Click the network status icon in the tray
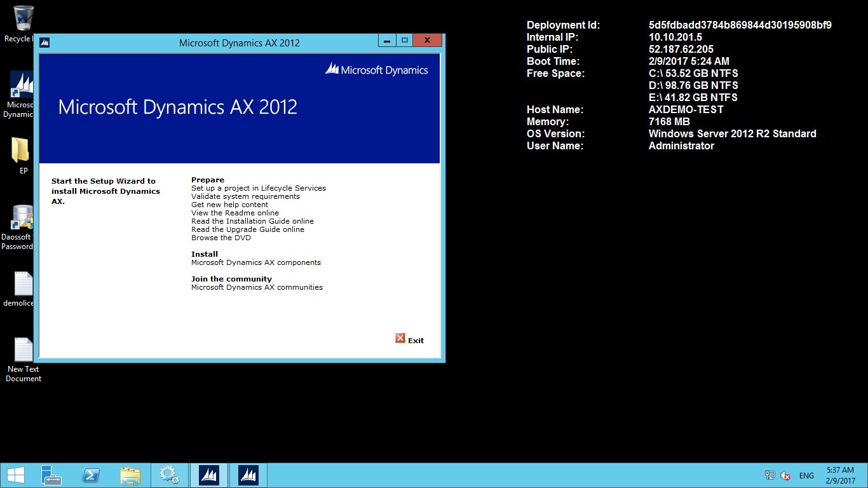 tap(770, 475)
